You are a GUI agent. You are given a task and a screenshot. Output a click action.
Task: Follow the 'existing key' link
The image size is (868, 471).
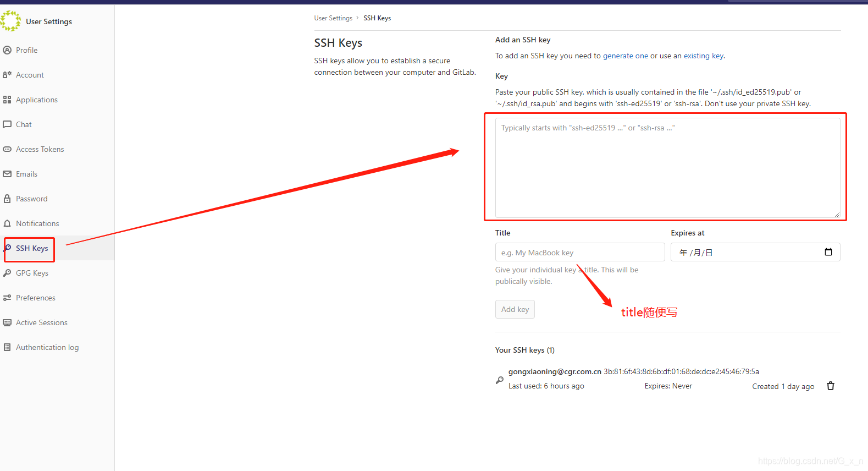point(704,56)
